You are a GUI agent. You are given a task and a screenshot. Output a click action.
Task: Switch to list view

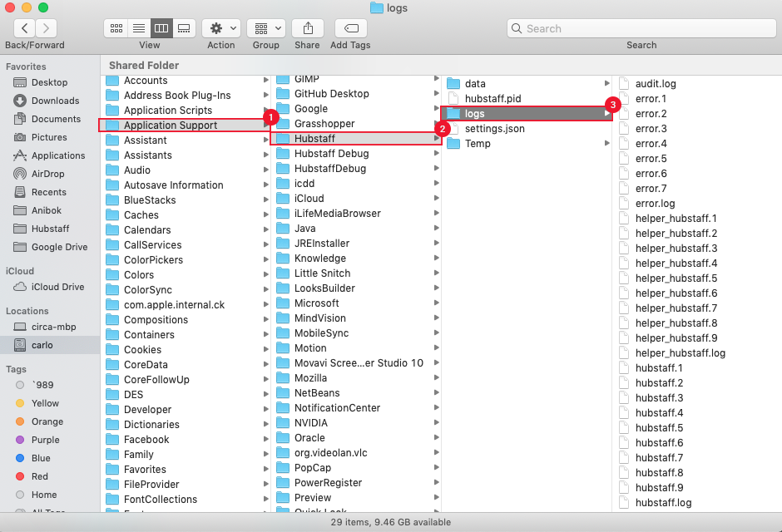click(x=139, y=28)
